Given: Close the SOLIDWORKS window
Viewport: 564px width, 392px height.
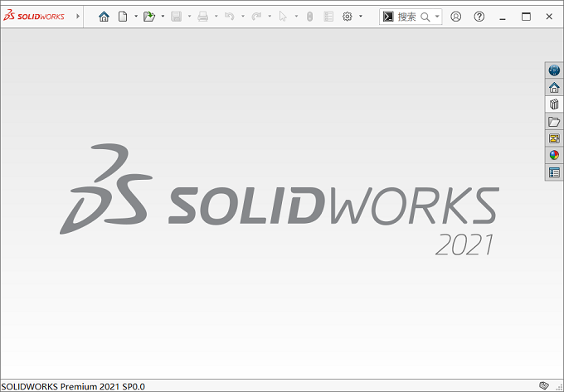Looking at the screenshot, I should click(x=549, y=17).
